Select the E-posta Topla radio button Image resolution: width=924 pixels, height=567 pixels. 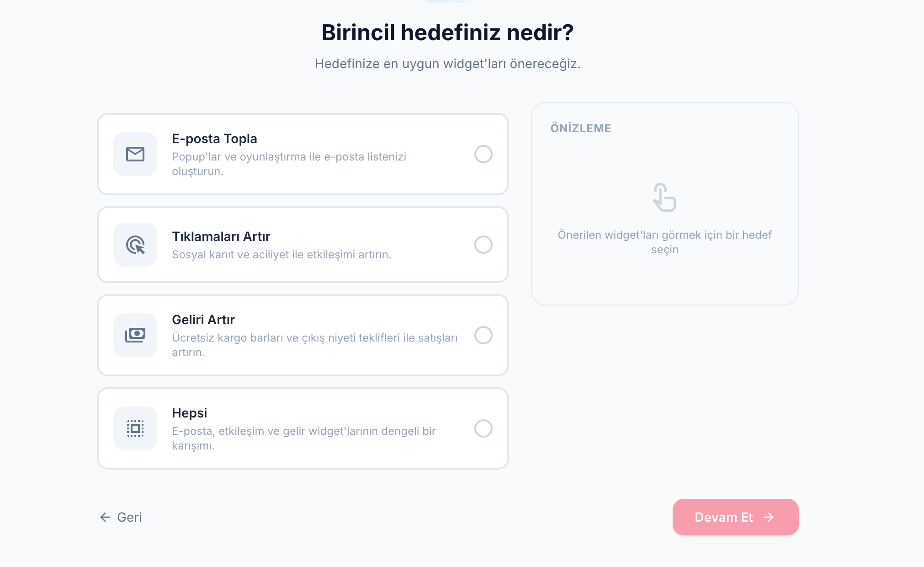tap(484, 154)
